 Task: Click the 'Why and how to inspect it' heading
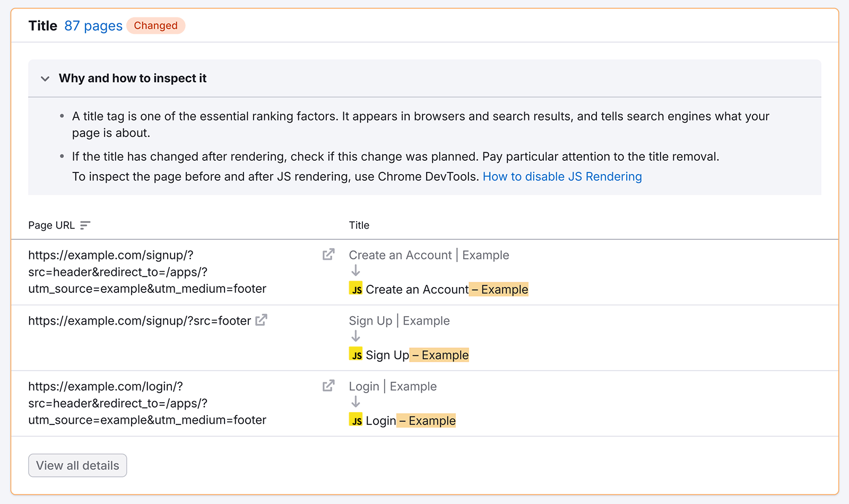click(x=133, y=79)
